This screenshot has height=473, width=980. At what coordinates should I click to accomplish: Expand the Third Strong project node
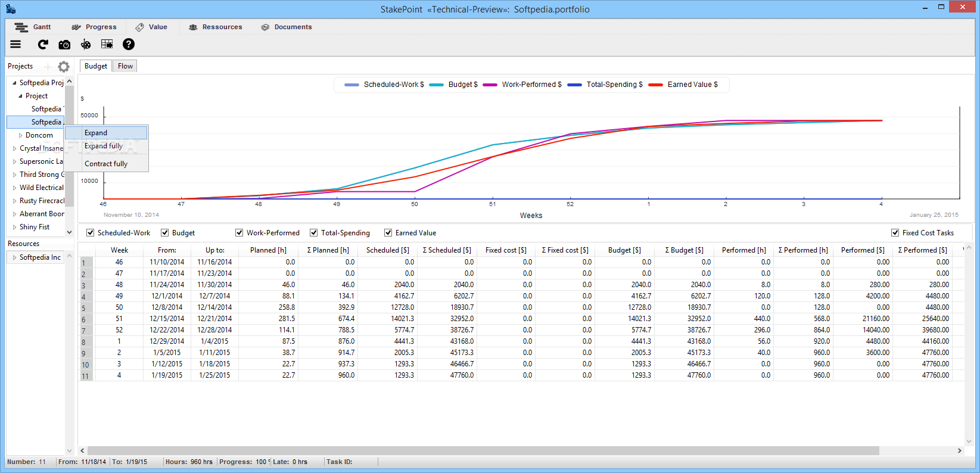tap(14, 175)
